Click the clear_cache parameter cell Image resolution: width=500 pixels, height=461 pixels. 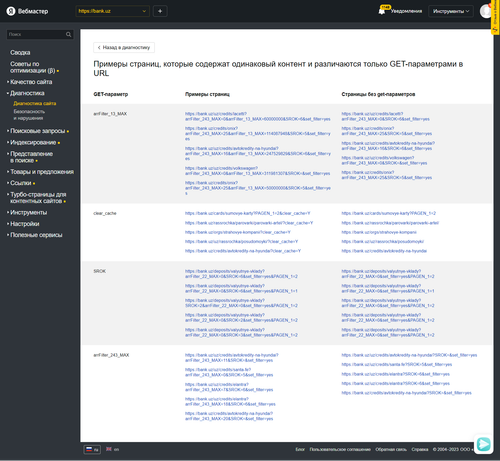pos(105,213)
